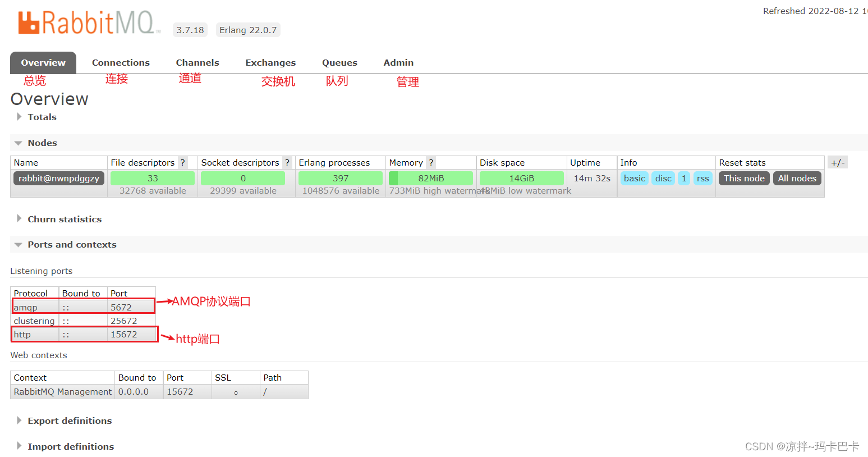Screen dimensions: 868x457
Task: Click the Web contexts Path value /
Action: 265,392
